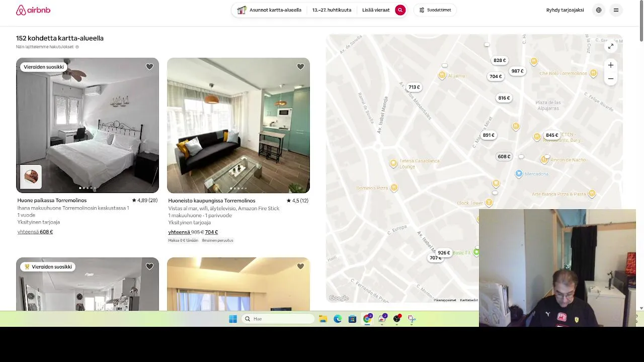Click the Rincón de Nacho pin
This screenshot has height=362, width=644.
tap(544, 160)
